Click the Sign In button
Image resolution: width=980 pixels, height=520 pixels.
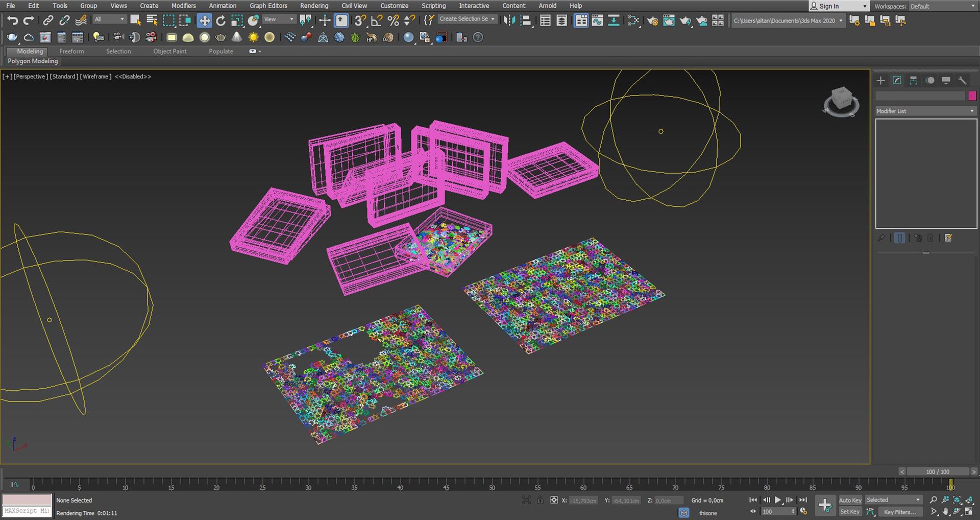(838, 6)
